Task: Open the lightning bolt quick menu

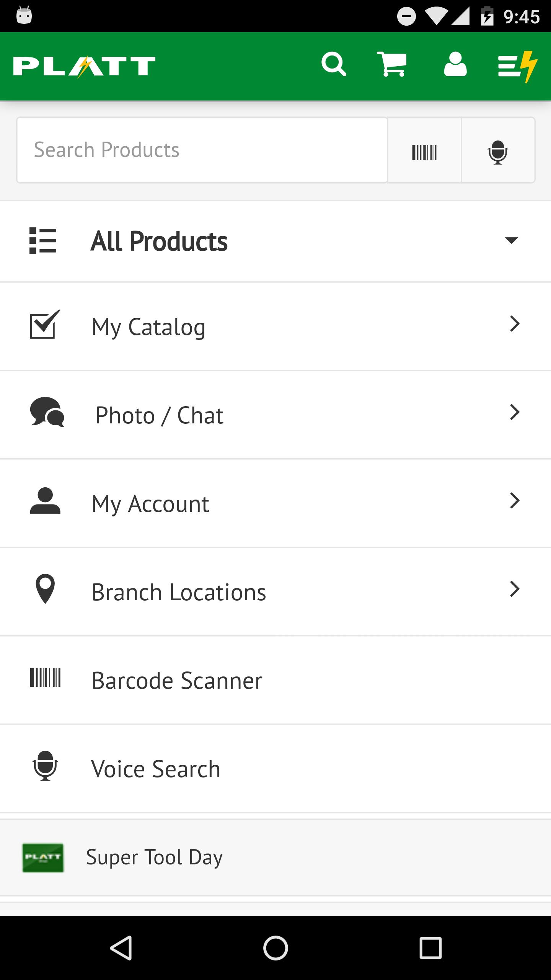Action: point(517,66)
